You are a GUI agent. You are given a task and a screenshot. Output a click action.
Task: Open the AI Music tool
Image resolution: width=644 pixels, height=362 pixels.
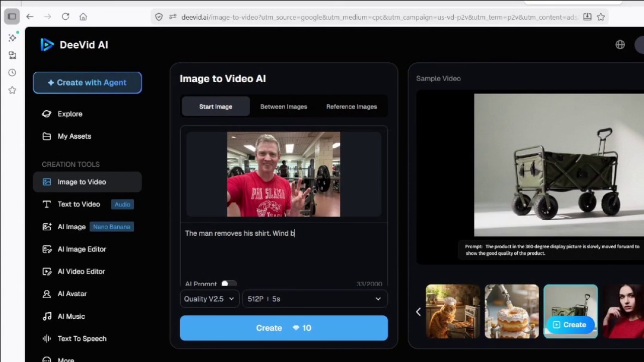71,316
